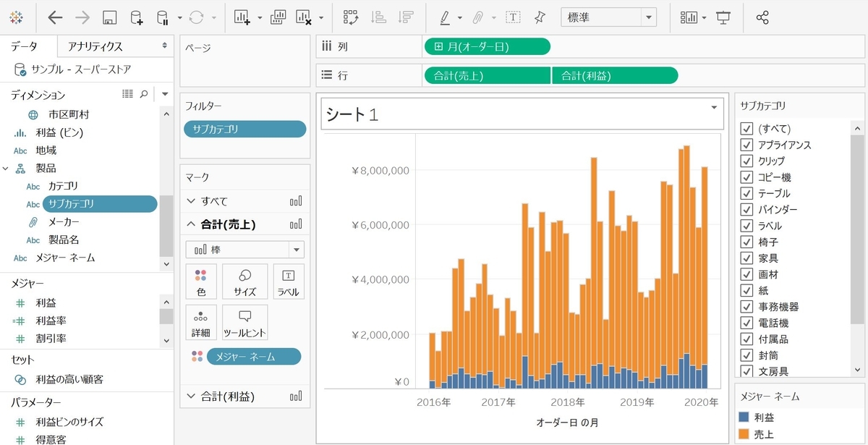Image resolution: width=868 pixels, height=445 pixels.
Task: Click the Group members paperclip icon
Action: (477, 17)
